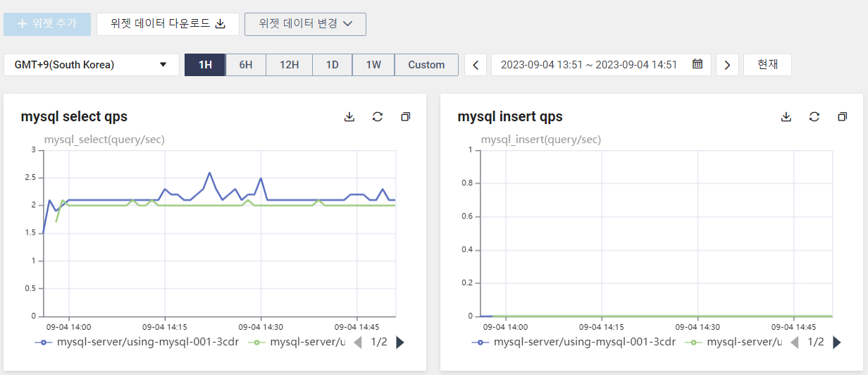The width and height of the screenshot is (868, 375).
Task: Download mysql select qps chart data
Action: pyautogui.click(x=349, y=117)
